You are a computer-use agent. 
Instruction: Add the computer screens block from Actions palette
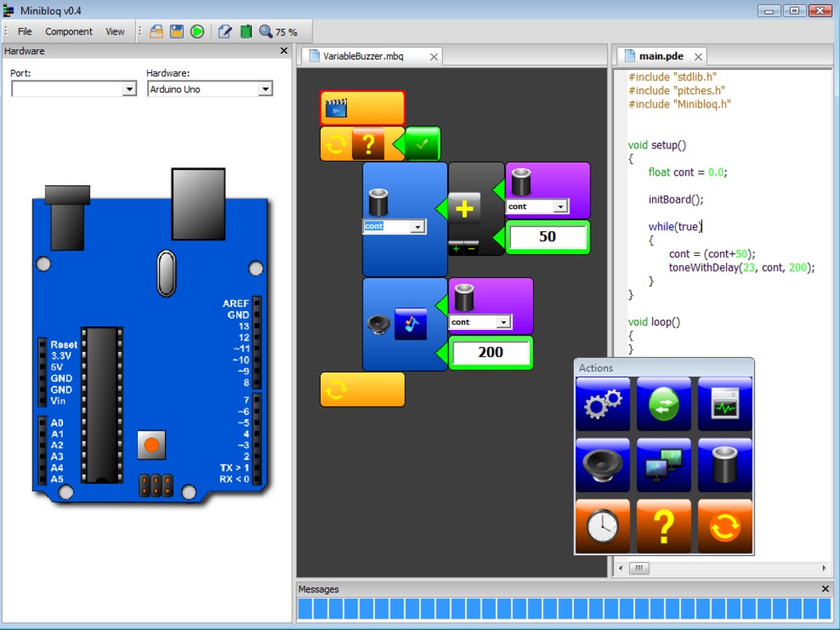tap(664, 465)
